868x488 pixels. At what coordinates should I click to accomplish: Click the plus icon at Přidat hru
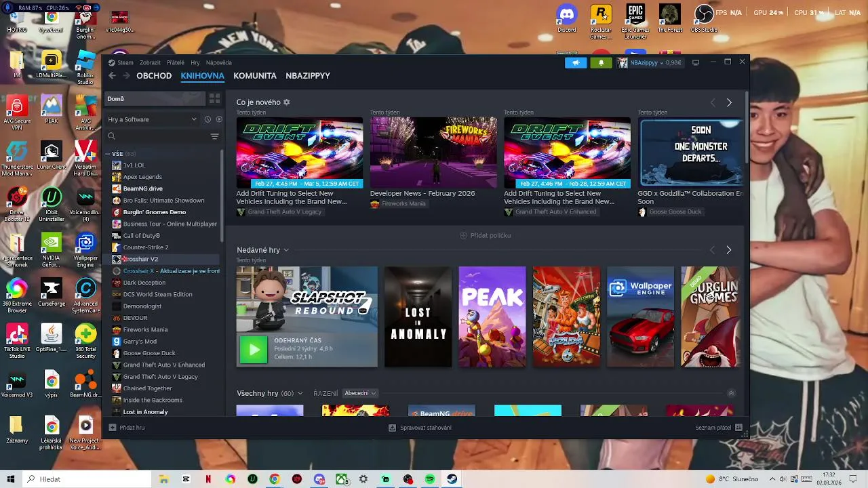(113, 428)
